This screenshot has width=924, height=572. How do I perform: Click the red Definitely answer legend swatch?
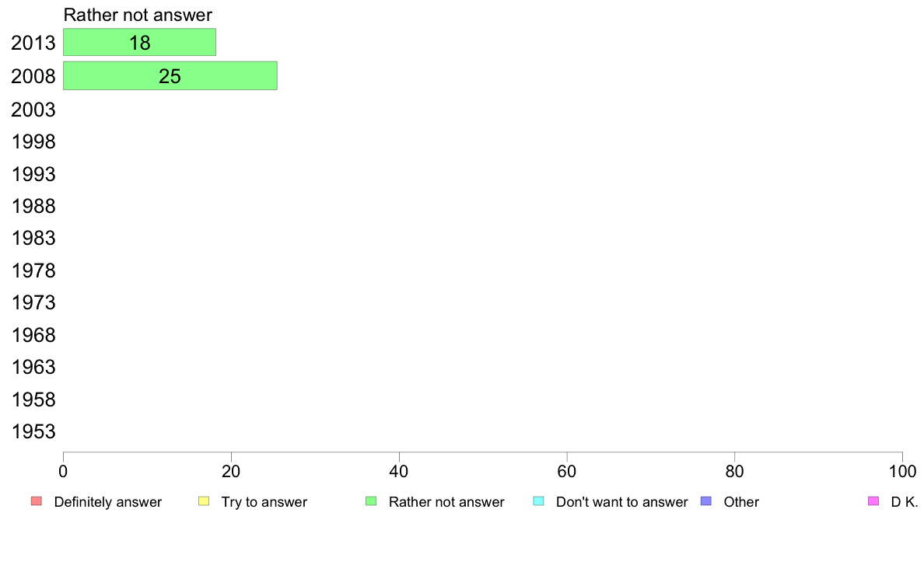coord(37,501)
